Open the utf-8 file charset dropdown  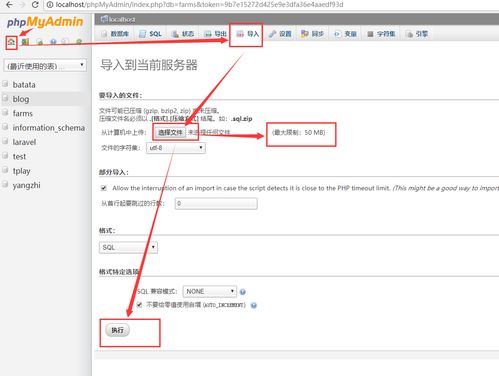click(176, 148)
